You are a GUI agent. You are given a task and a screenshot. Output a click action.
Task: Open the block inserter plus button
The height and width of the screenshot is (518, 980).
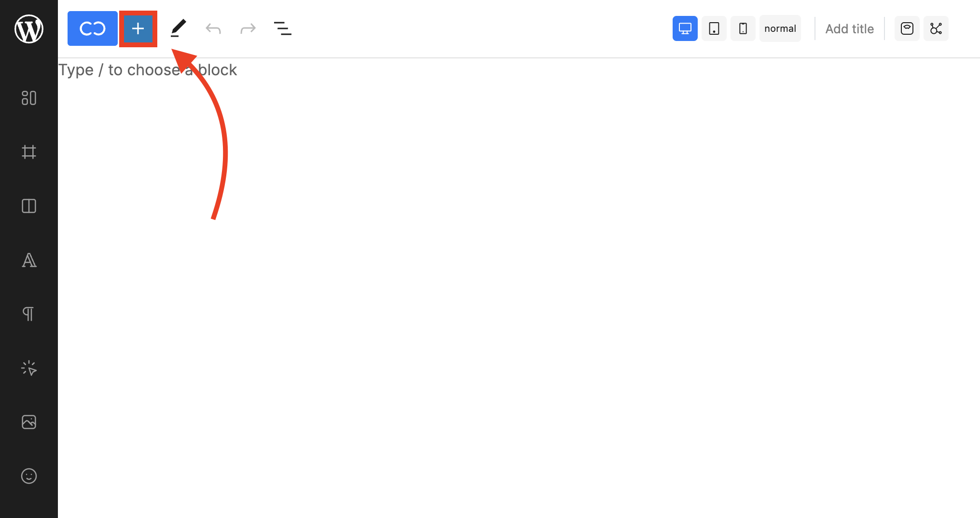138,29
